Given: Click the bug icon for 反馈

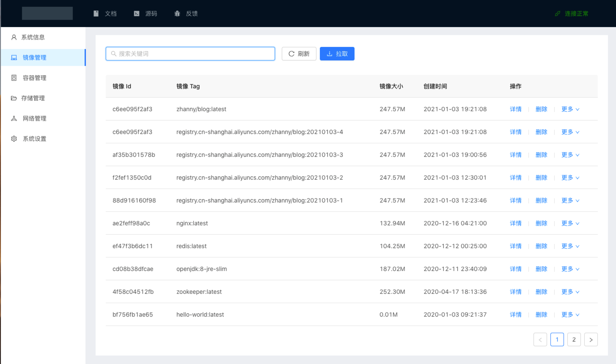Looking at the screenshot, I should pyautogui.click(x=177, y=14).
